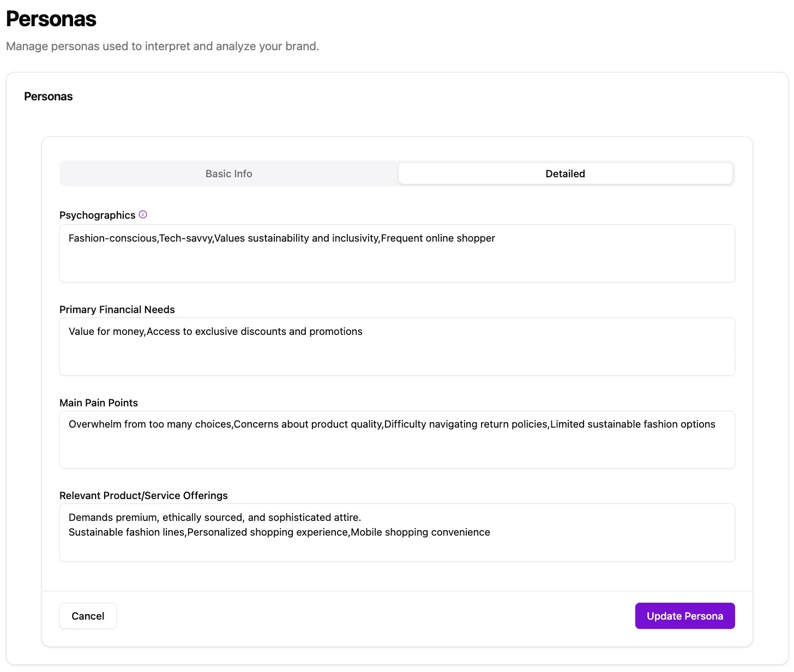This screenshot has height=672, width=794.
Task: Click the Personas card title
Action: (48, 97)
